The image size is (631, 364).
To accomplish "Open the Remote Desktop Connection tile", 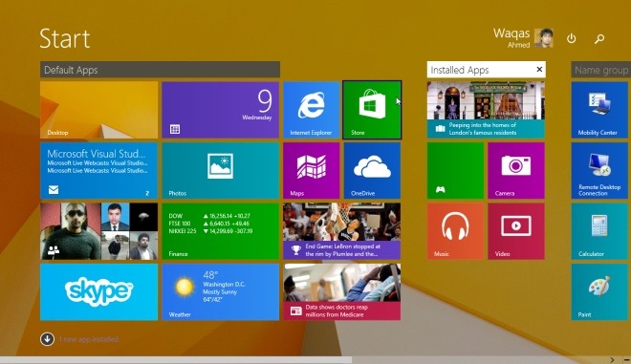I will 599,171.
